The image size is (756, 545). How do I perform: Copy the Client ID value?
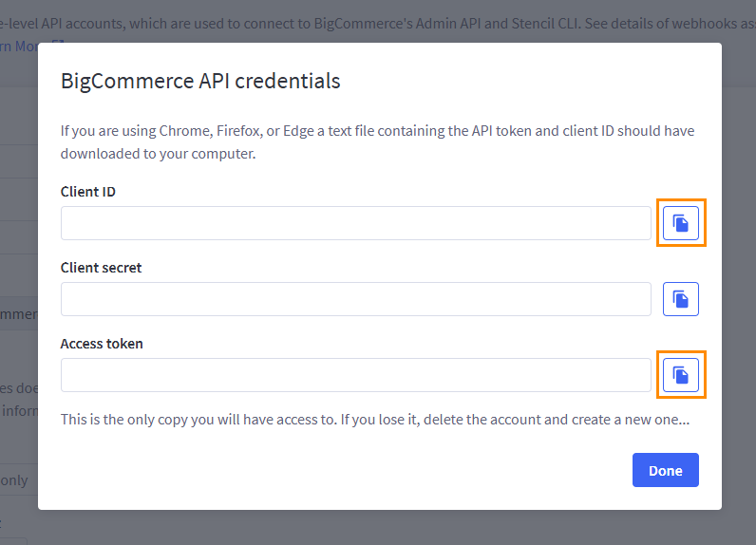(x=680, y=223)
